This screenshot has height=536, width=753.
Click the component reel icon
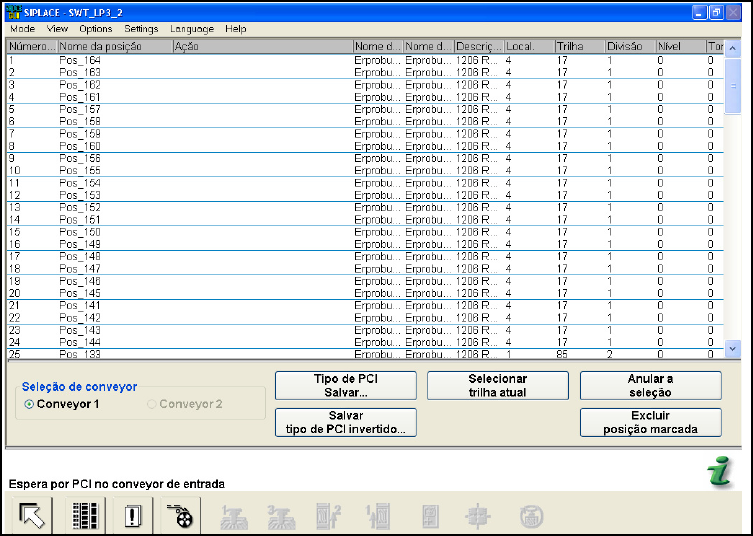pyautogui.click(x=183, y=515)
